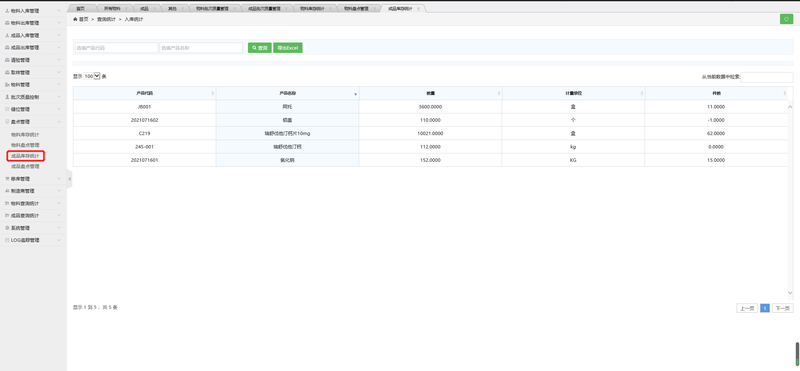Click product code cell 2021071601
This screenshot has width=800, height=371.
tap(144, 160)
